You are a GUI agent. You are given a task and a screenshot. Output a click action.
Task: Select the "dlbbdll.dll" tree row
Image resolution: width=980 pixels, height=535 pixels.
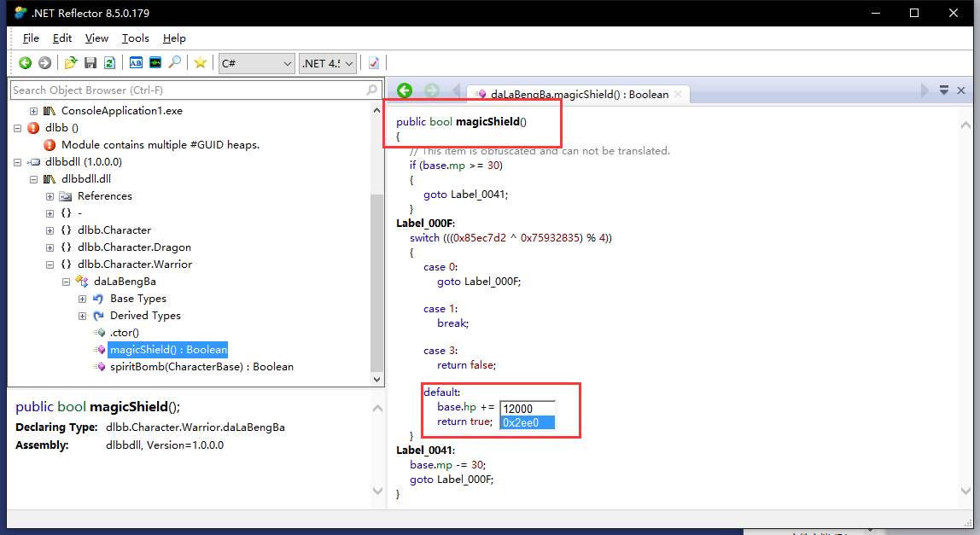click(x=85, y=178)
